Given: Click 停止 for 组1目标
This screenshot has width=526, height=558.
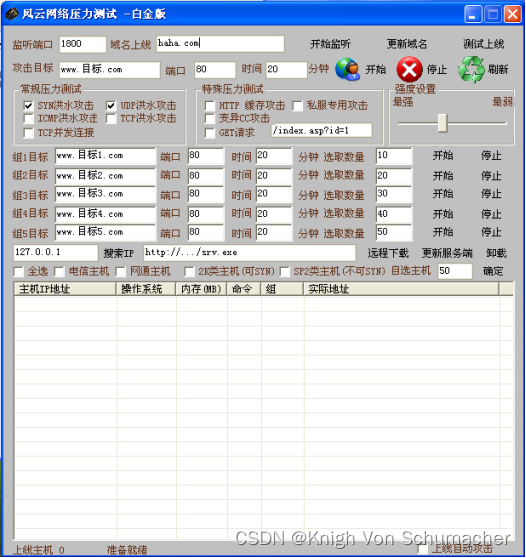Looking at the screenshot, I should pyautogui.click(x=491, y=156).
